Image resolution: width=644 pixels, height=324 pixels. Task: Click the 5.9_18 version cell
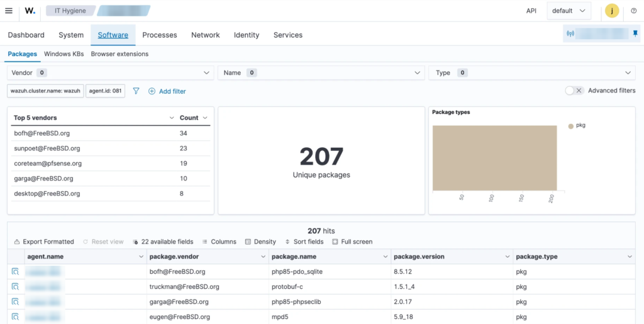tap(452, 316)
